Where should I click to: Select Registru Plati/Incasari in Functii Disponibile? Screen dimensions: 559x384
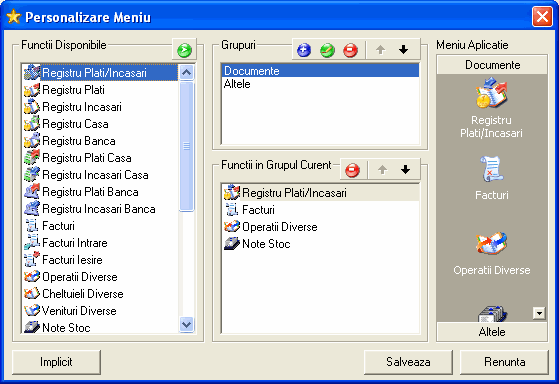[100, 73]
